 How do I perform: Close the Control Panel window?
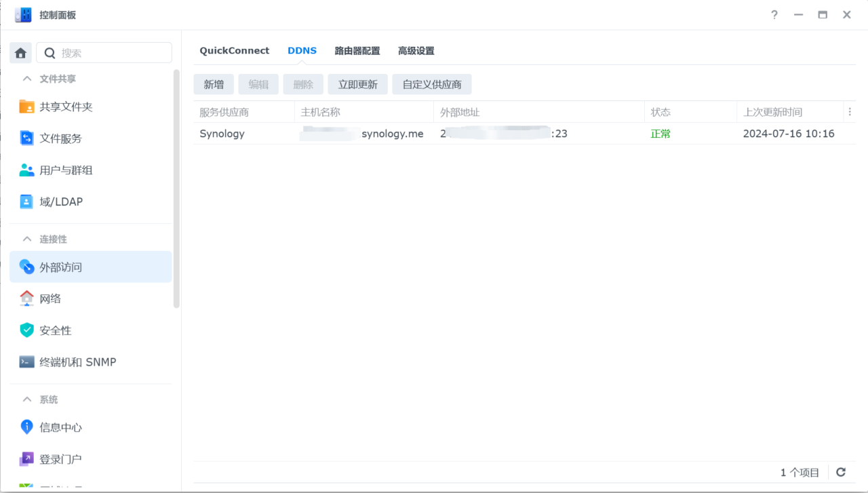(x=847, y=15)
